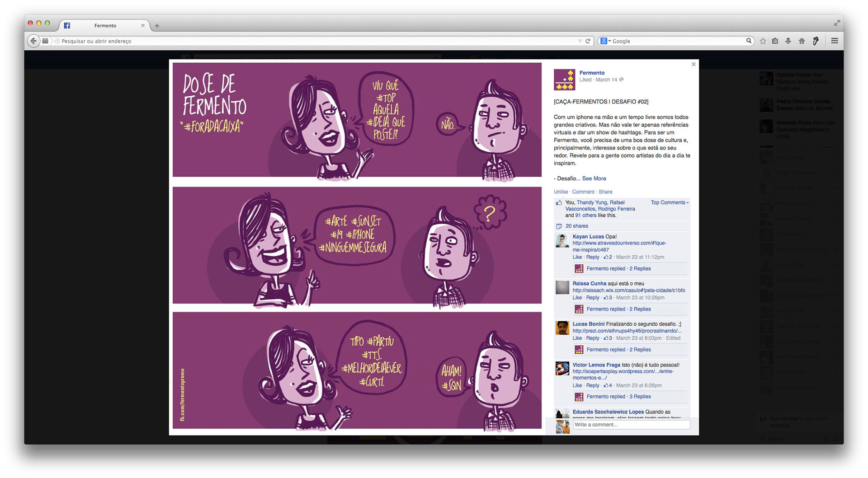
Task: Click the search magnifier icon in Google box
Action: (749, 41)
